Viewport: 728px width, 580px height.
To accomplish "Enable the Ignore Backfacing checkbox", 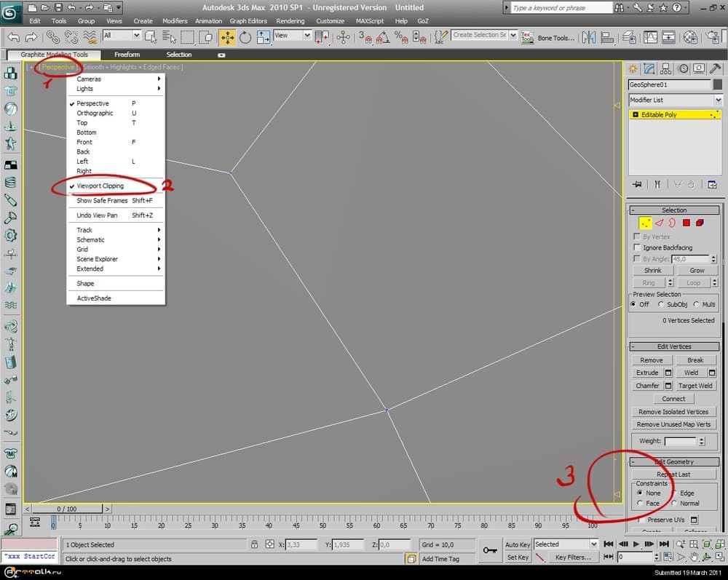I will pos(638,248).
